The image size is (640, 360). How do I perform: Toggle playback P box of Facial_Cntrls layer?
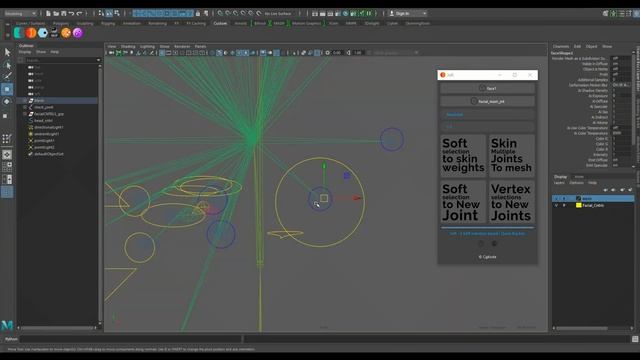(564, 205)
